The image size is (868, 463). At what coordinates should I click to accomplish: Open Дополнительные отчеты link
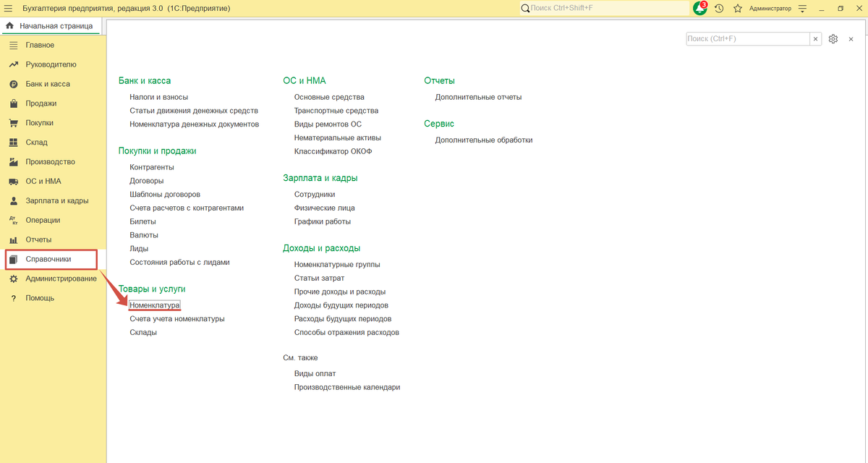coord(478,97)
